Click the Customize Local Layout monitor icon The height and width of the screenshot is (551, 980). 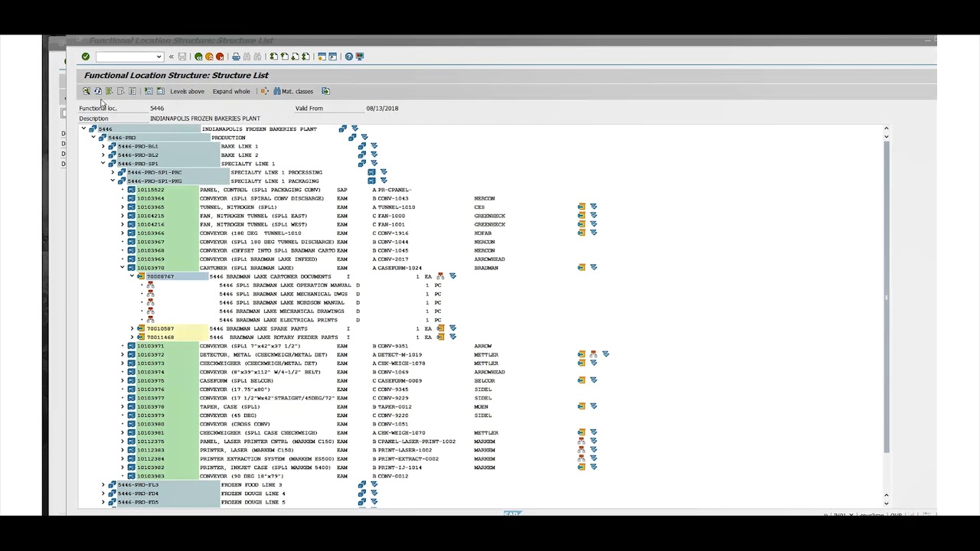point(360,57)
